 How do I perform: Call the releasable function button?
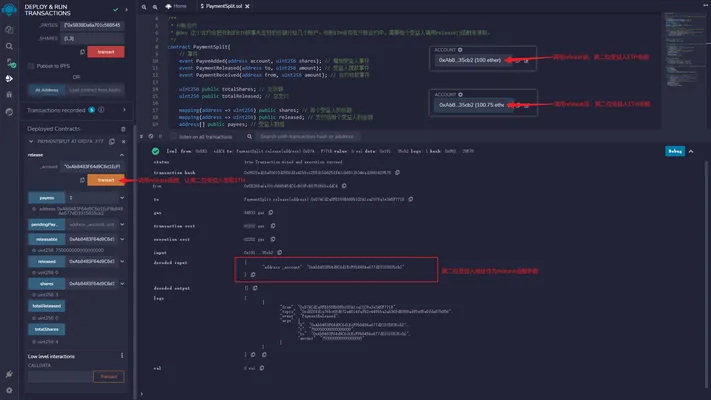pyautogui.click(x=47, y=239)
